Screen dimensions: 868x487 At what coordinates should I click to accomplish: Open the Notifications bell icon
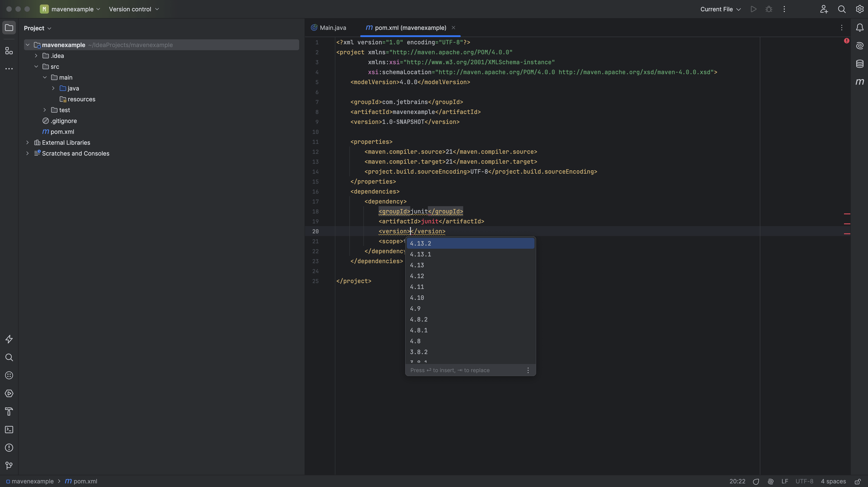point(860,28)
